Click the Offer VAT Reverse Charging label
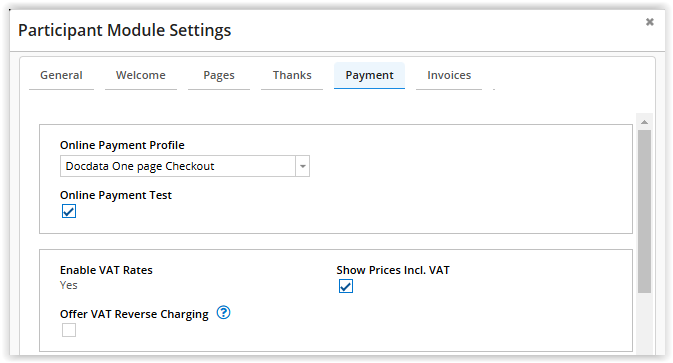The height and width of the screenshot is (363, 673). click(x=134, y=314)
